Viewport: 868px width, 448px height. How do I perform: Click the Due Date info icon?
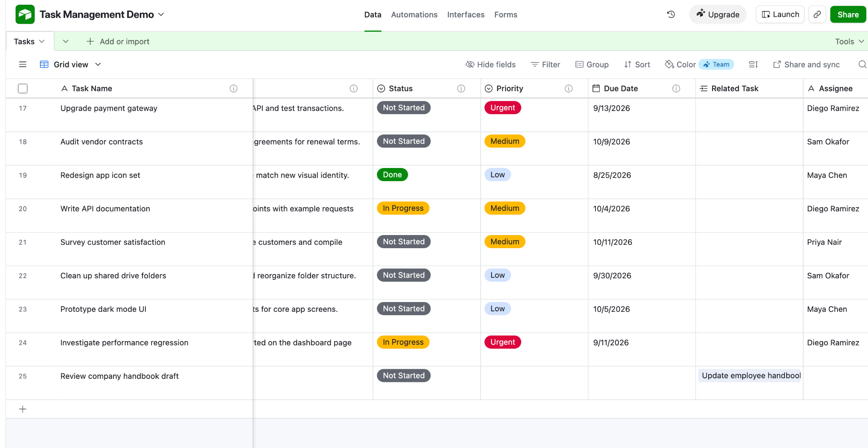coord(676,88)
